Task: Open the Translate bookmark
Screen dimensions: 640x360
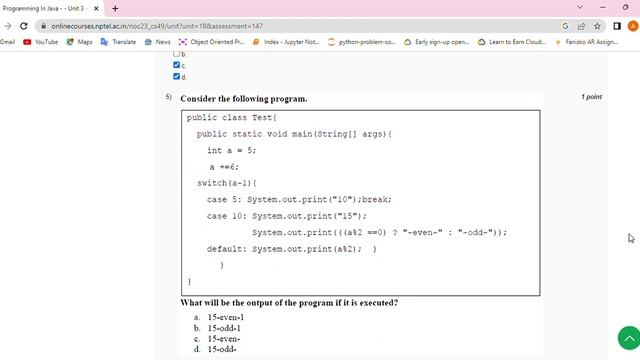Action: 118,42
